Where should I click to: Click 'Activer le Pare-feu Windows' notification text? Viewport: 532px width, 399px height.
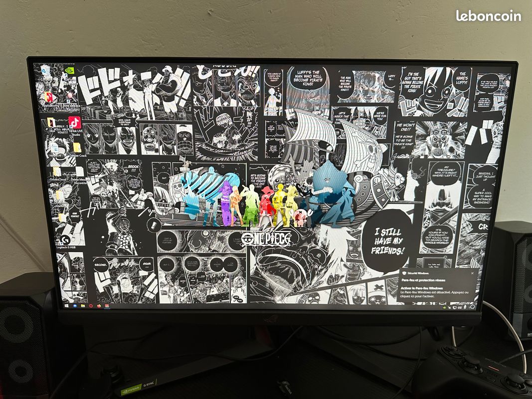[x=422, y=288]
